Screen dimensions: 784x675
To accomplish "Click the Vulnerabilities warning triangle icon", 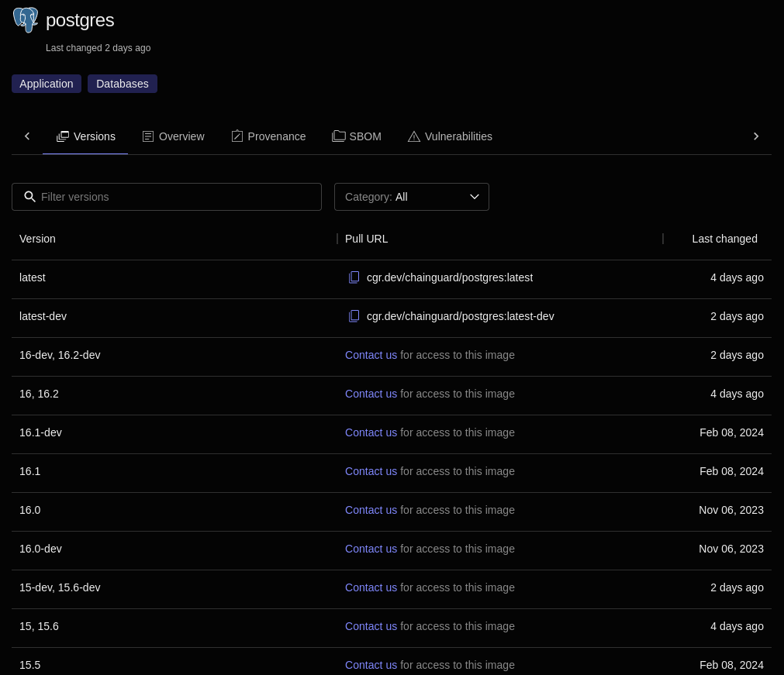I will 413,136.
